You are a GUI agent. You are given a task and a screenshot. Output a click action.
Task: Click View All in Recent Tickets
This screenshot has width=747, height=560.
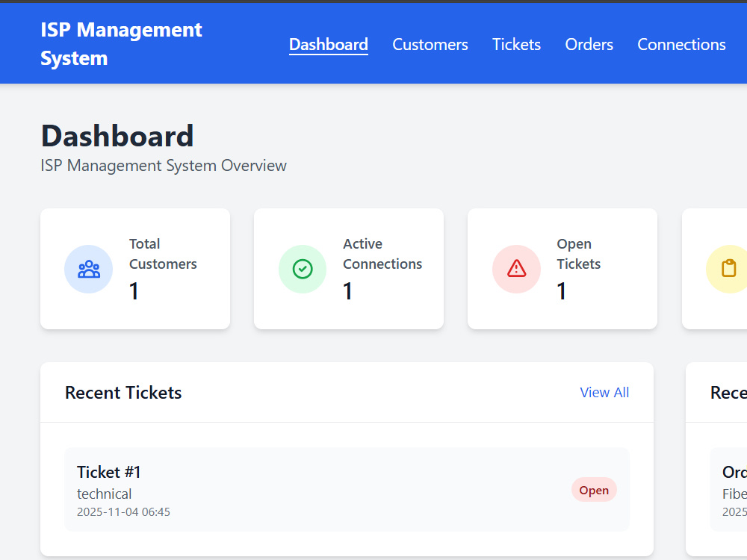click(x=604, y=393)
